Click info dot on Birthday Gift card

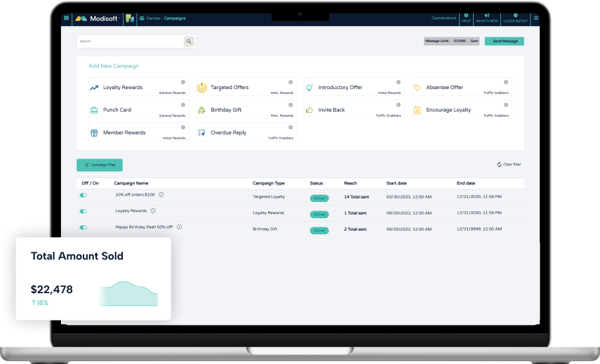tap(291, 105)
